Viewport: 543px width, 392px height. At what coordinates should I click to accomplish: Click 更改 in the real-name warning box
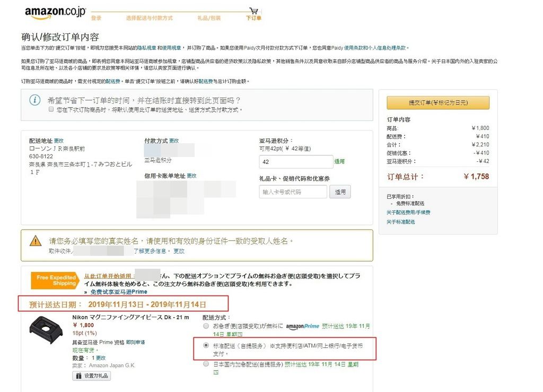point(179,251)
